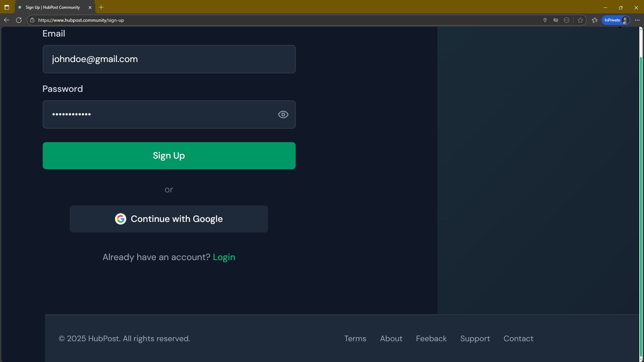644x362 pixels.
Task: Click the scrollbar down arrow
Action: [641, 359]
